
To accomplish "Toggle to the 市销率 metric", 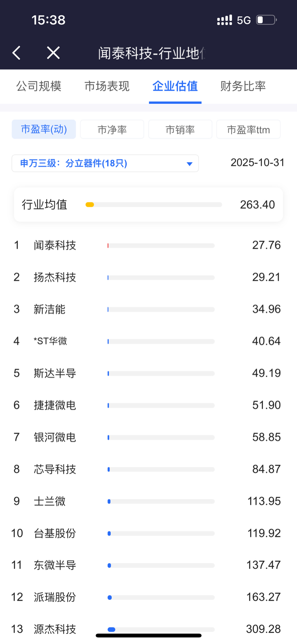I will click(x=180, y=129).
